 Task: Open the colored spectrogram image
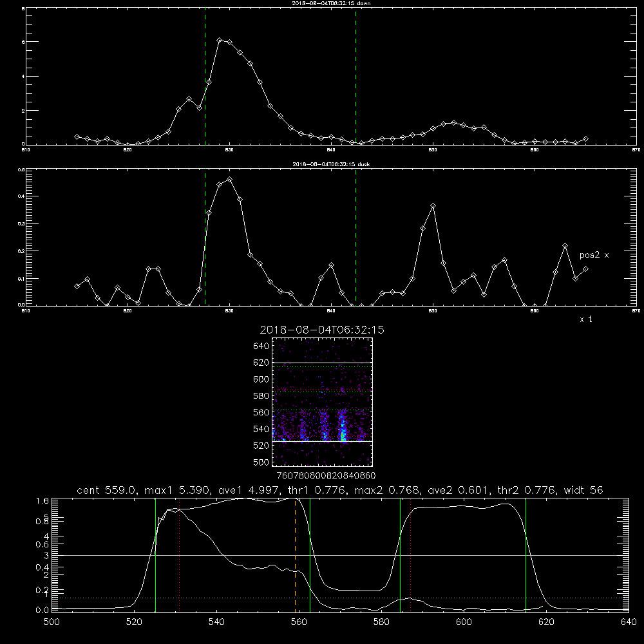[322, 402]
